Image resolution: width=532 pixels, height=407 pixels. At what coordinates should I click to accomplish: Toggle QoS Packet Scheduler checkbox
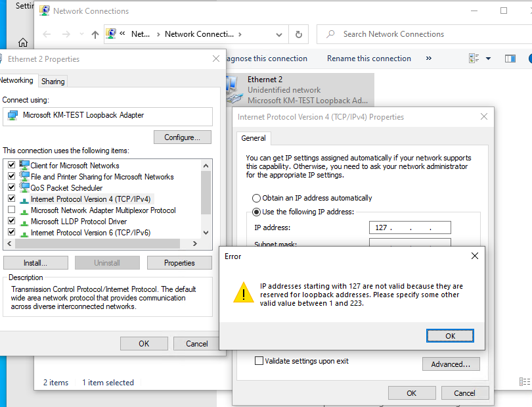point(12,187)
